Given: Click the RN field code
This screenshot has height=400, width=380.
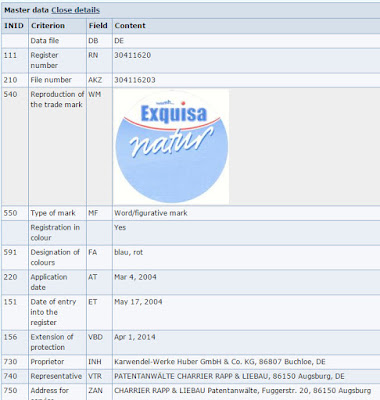Looking at the screenshot, I should pyautogui.click(x=93, y=55).
